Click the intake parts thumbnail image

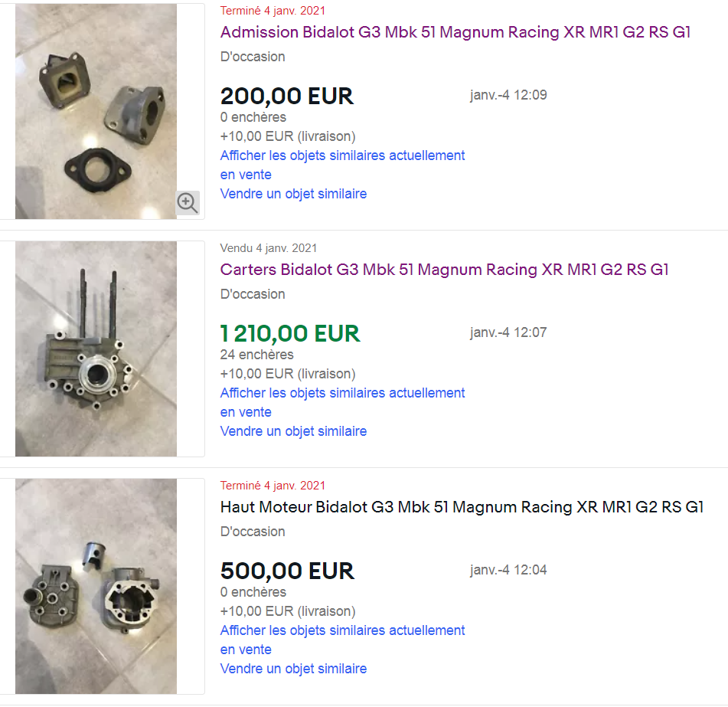[x=96, y=112]
